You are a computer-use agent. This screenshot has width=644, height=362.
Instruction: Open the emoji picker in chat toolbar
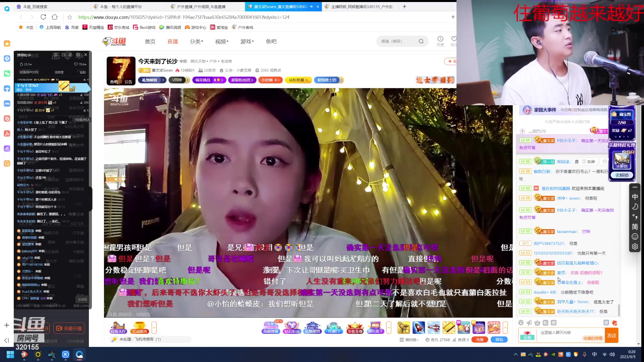tap(521, 322)
